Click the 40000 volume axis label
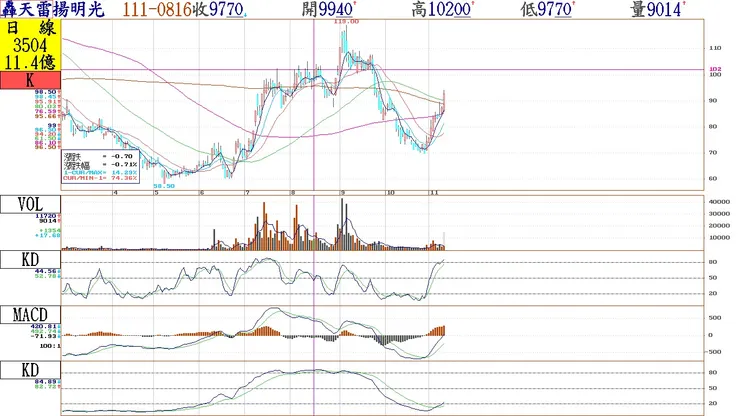The width and height of the screenshot is (740, 416). tap(719, 202)
